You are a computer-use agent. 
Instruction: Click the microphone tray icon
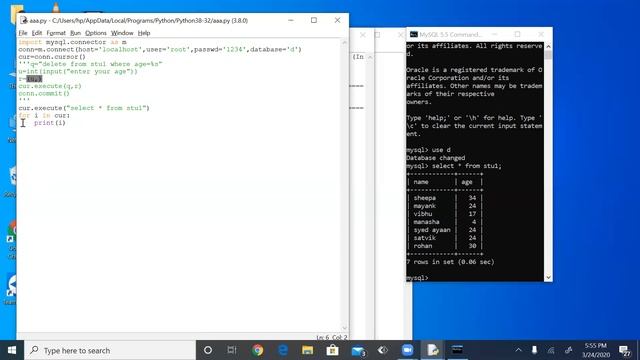click(x=534, y=350)
